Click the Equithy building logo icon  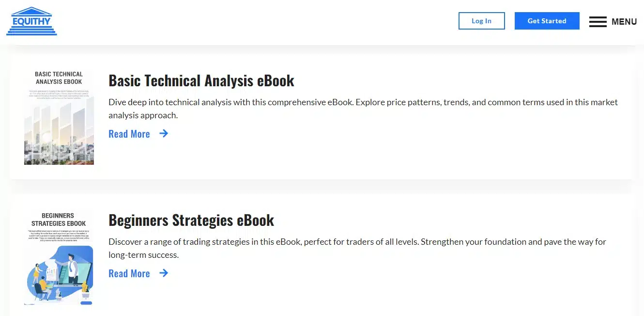point(31,21)
